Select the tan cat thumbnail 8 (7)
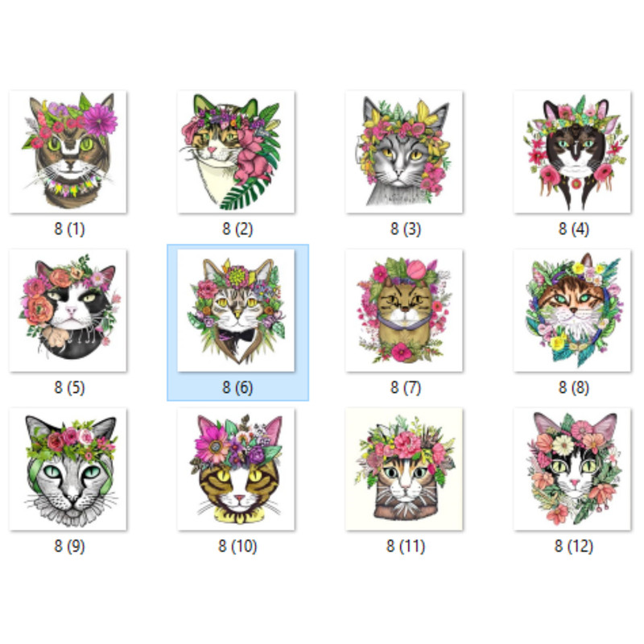Screen dimensions: 644x644 (x=404, y=310)
